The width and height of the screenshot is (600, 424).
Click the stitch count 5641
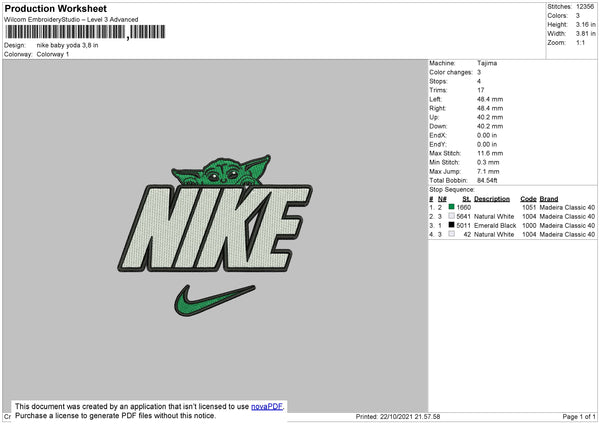click(464, 216)
